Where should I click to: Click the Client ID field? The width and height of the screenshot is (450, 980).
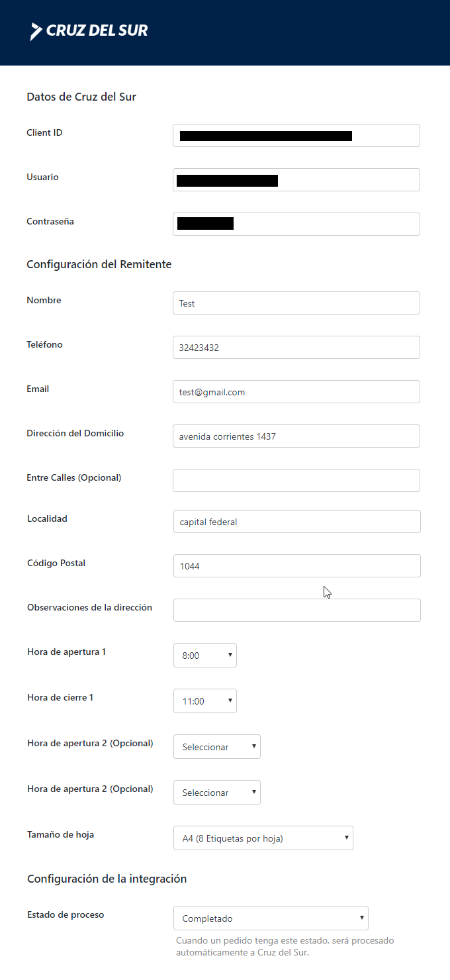point(296,135)
